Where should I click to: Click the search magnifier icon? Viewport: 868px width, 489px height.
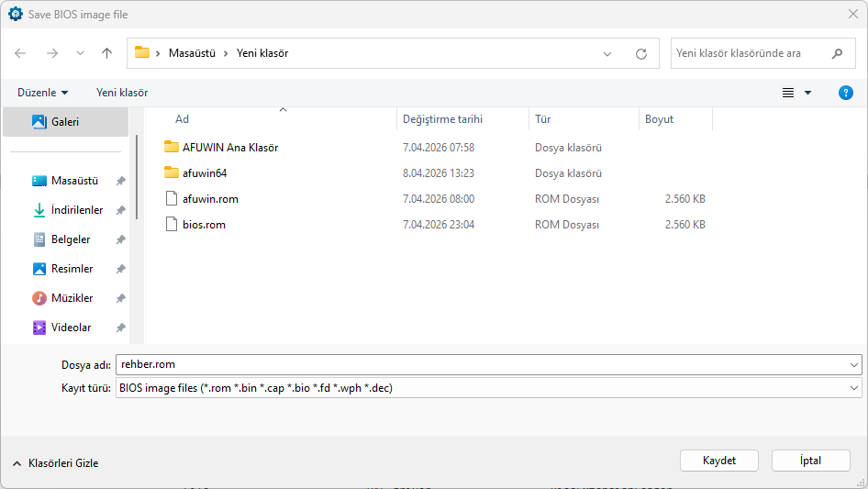837,53
